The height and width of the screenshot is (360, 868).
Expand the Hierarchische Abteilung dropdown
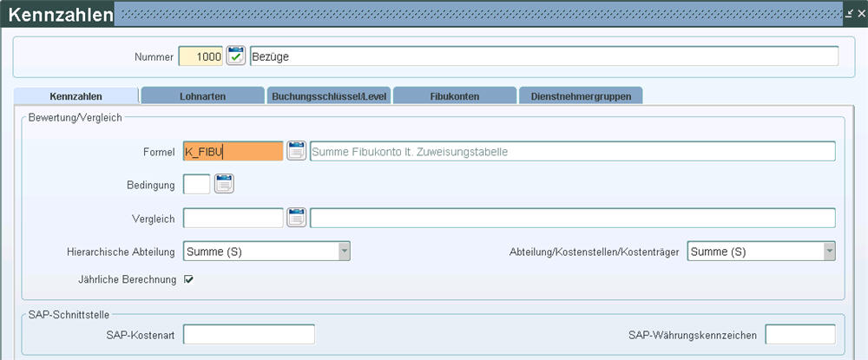(x=344, y=252)
